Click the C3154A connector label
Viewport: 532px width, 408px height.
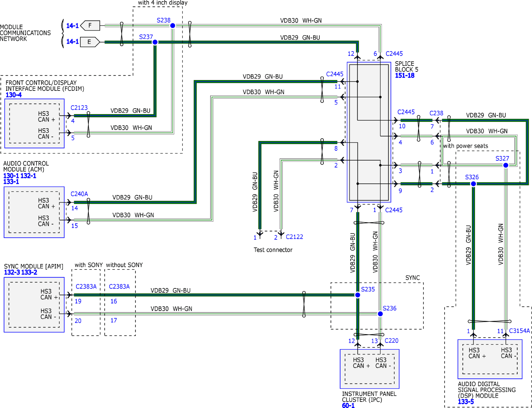pyautogui.click(x=519, y=331)
